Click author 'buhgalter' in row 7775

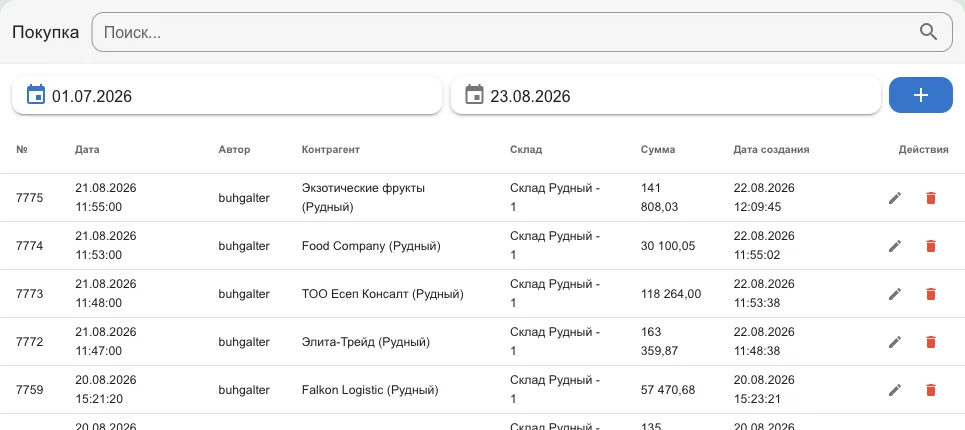pos(244,198)
